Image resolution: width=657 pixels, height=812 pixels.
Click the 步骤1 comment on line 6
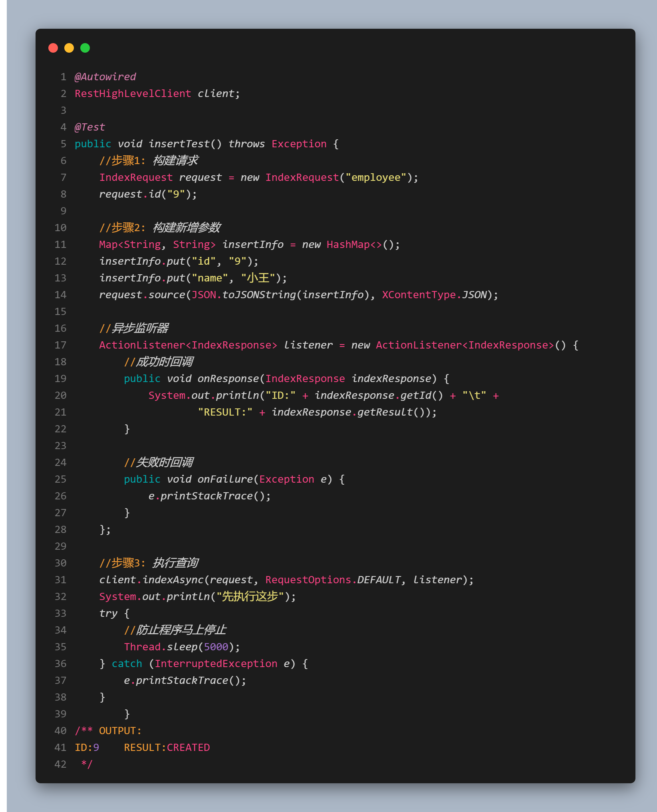click(149, 160)
